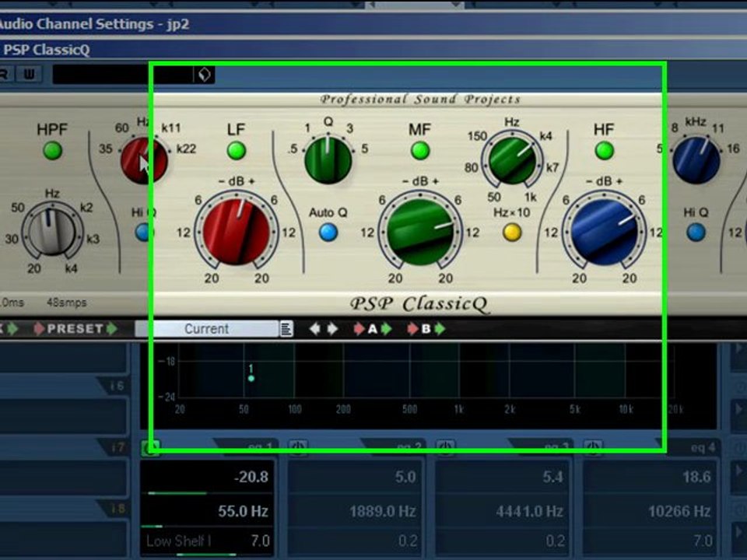747x560 pixels.
Task: Toggle the eq 3 band power button
Action: (x=446, y=448)
